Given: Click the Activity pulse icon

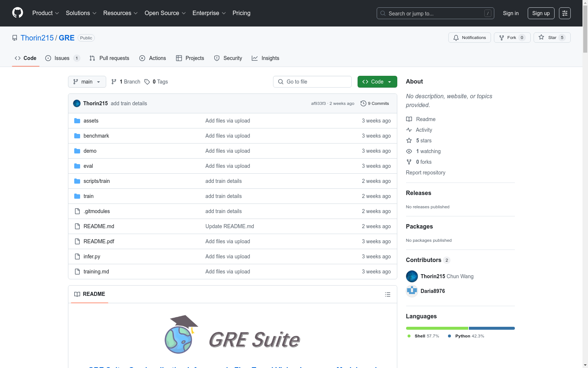Looking at the screenshot, I should (409, 130).
